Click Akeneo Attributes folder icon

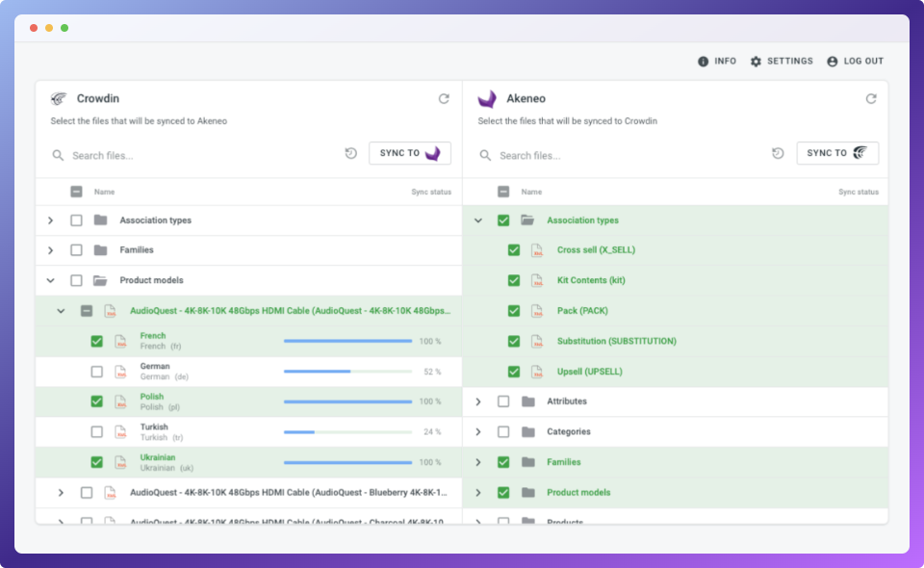coord(528,401)
